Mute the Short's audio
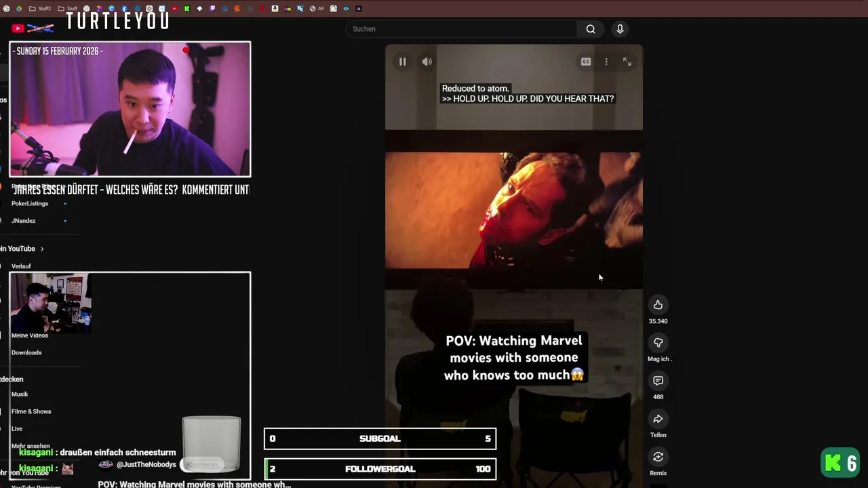868x488 pixels. 427,62
